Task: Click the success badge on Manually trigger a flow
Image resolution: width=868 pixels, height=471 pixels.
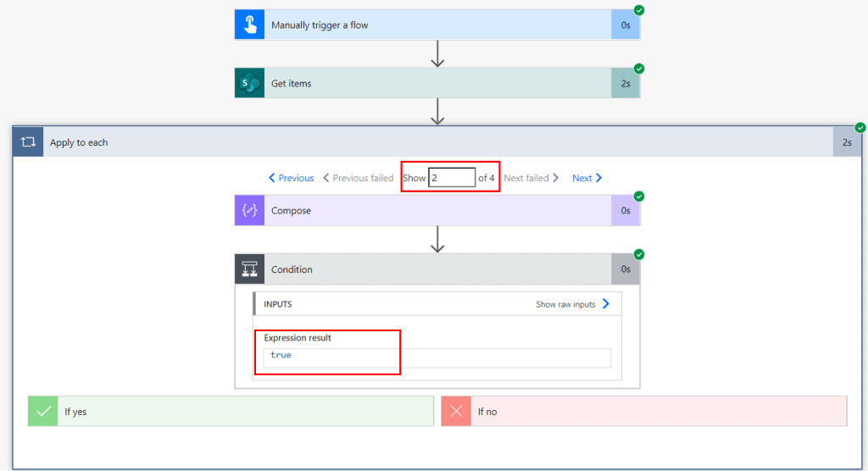Action: tap(639, 10)
